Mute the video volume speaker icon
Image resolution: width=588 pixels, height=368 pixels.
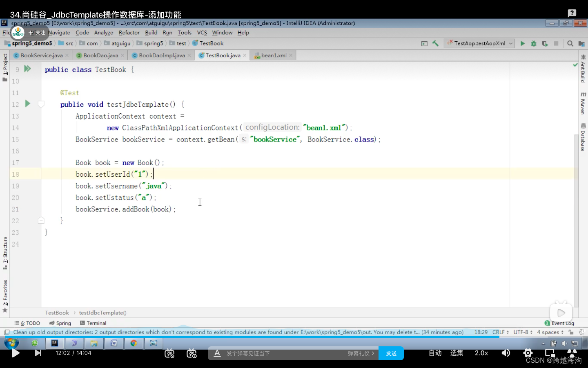[x=506, y=353]
